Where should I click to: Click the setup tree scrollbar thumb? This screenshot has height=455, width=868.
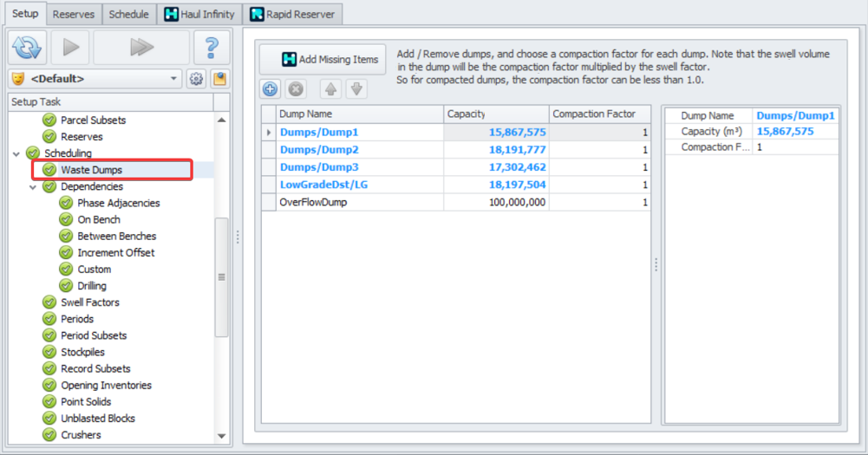[x=221, y=277]
